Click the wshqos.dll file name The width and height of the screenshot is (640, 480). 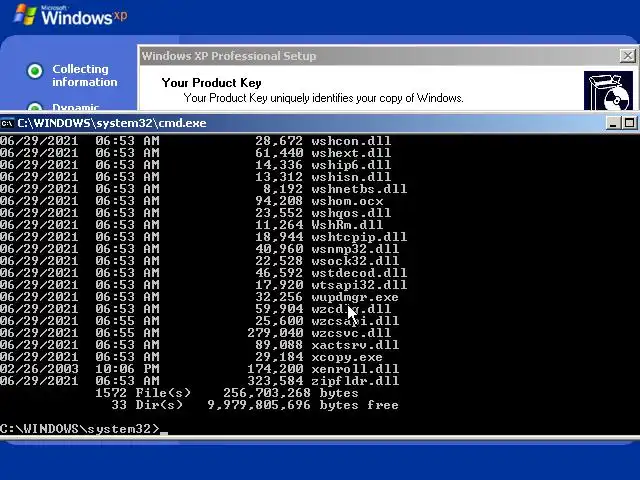point(351,213)
